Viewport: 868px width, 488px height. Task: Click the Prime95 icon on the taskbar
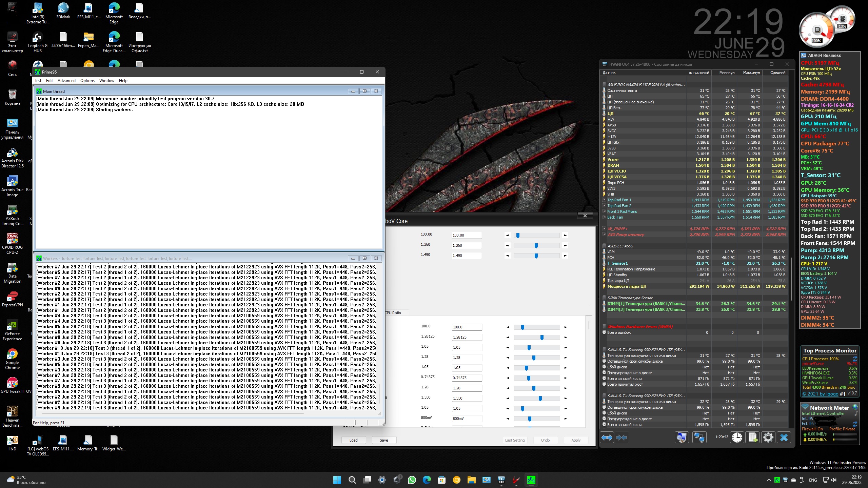tap(531, 480)
